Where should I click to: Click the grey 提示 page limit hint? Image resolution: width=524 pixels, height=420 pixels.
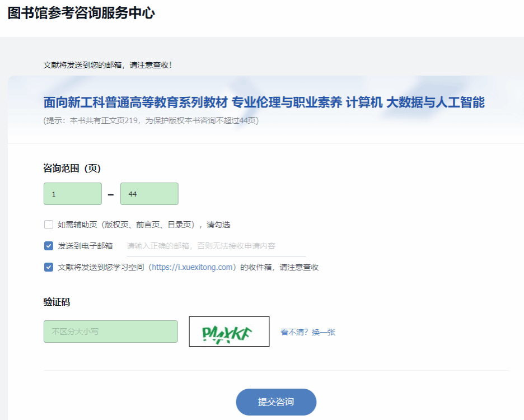tap(151, 120)
